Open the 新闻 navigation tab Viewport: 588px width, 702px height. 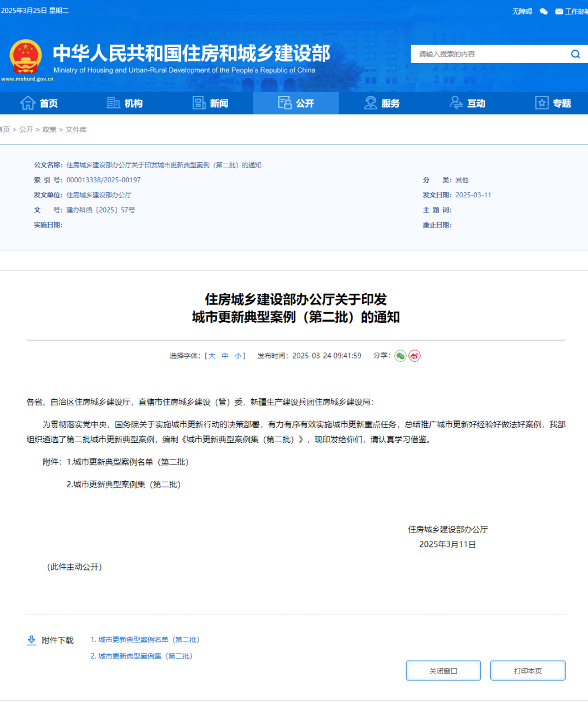tap(210, 103)
